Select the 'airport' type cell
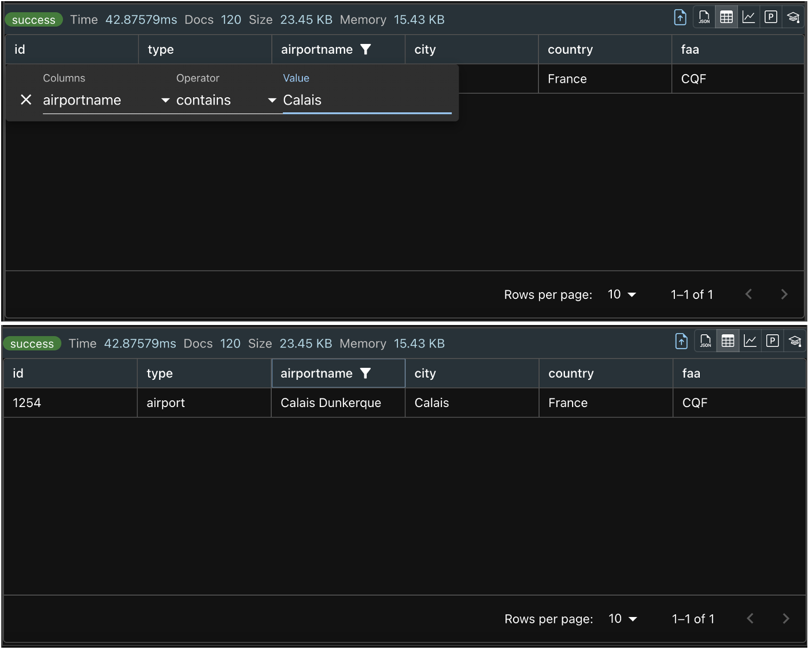 point(204,402)
